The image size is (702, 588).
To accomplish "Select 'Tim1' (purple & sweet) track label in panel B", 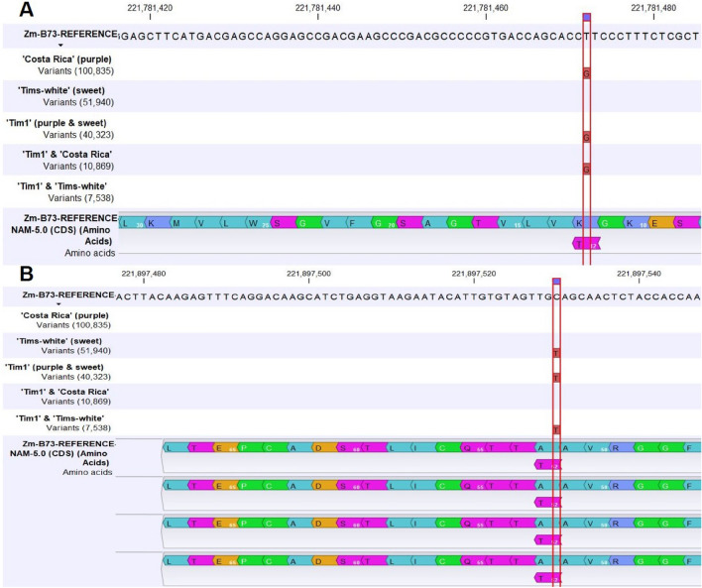I will pyautogui.click(x=55, y=367).
